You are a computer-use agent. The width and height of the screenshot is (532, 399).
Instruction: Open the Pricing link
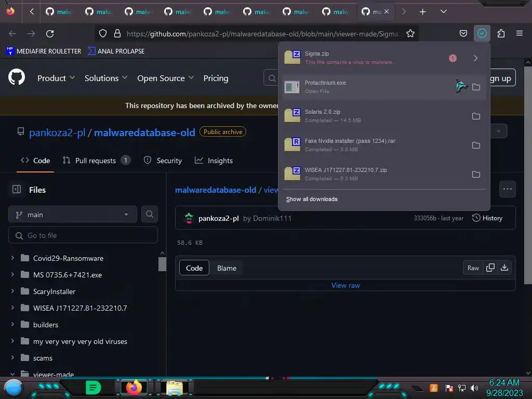pyautogui.click(x=216, y=78)
